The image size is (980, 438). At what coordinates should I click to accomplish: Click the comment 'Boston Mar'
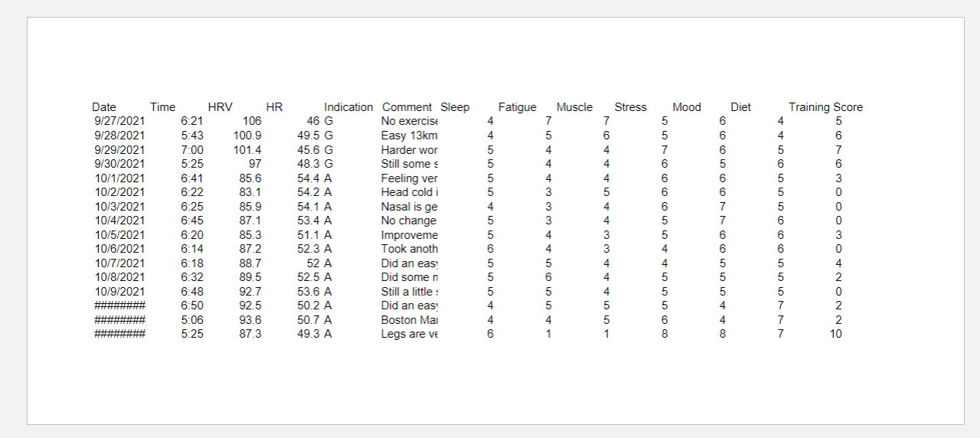click(x=410, y=320)
